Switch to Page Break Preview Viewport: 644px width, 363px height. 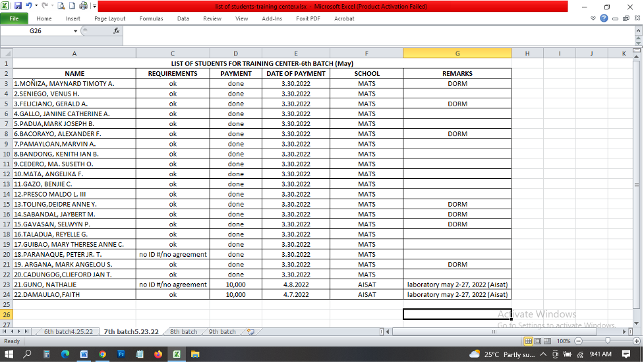point(547,341)
